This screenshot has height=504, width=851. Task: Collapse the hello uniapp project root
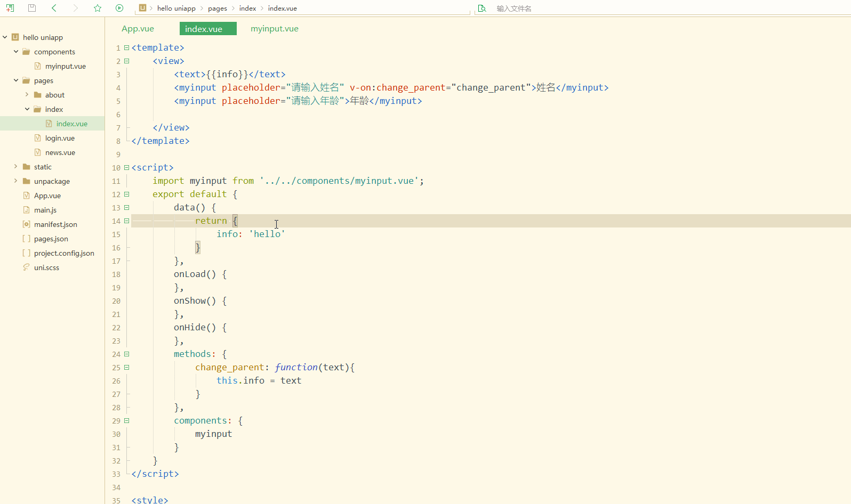click(x=5, y=37)
